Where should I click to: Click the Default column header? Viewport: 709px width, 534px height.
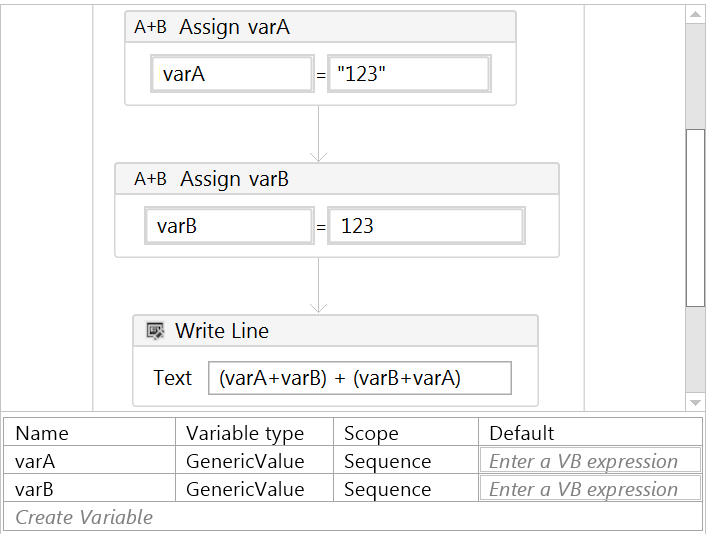pyautogui.click(x=590, y=433)
